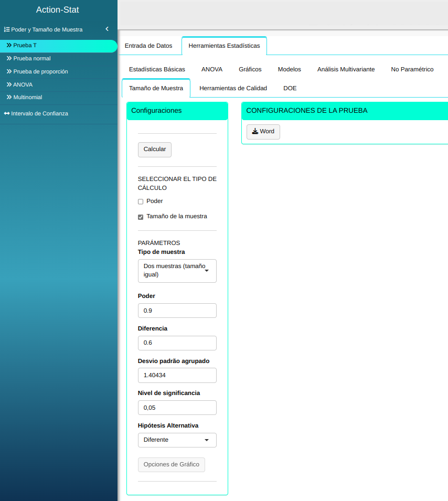Focus the Diferencia value field
The image size is (448, 501).
coord(177,343)
